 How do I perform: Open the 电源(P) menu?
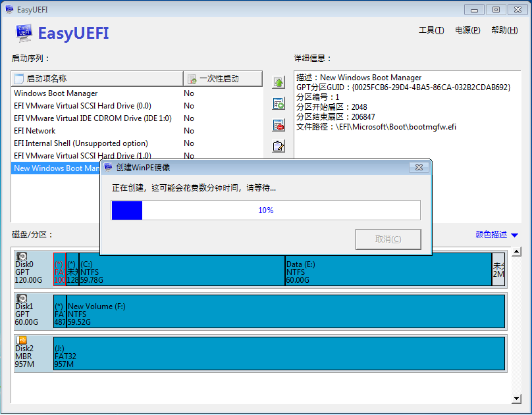pos(467,30)
